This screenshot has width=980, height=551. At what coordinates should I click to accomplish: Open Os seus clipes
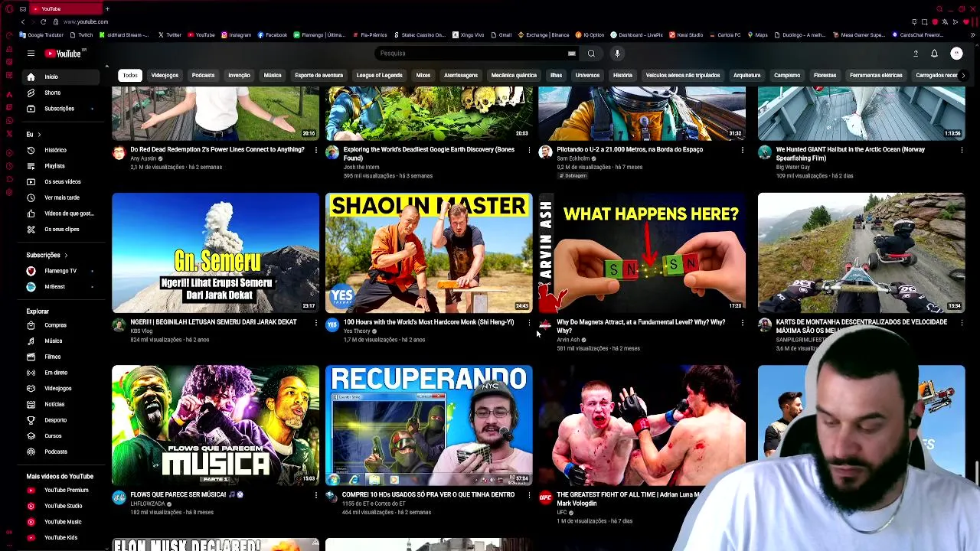(x=61, y=230)
